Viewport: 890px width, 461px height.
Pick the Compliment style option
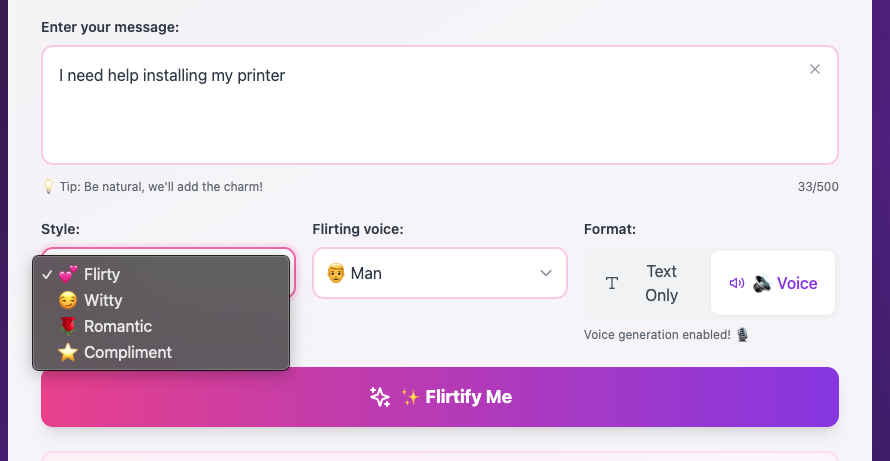point(127,352)
